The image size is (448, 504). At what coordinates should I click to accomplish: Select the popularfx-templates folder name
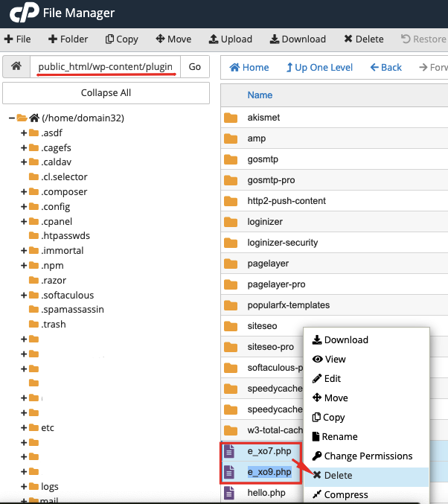(x=289, y=305)
